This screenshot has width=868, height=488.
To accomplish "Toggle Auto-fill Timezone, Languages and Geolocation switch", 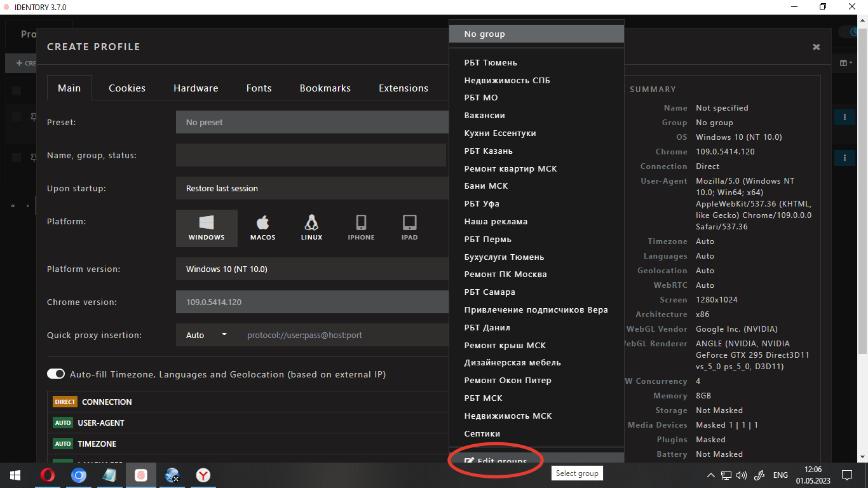I will [x=56, y=374].
